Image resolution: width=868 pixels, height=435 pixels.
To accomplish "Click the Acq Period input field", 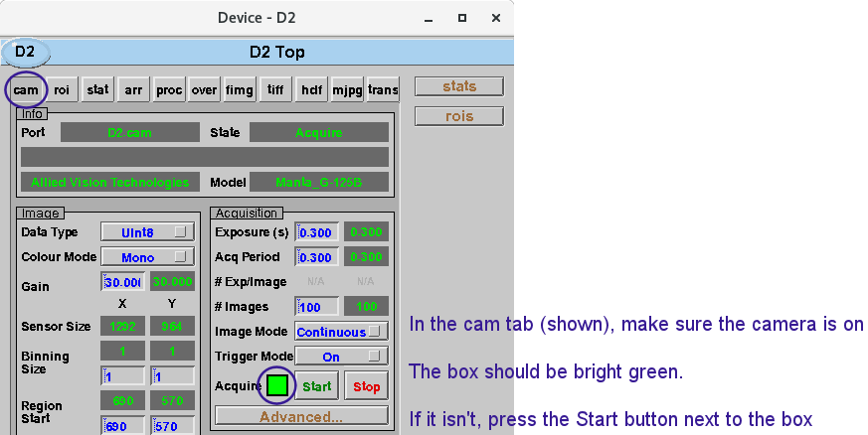I will [x=316, y=257].
